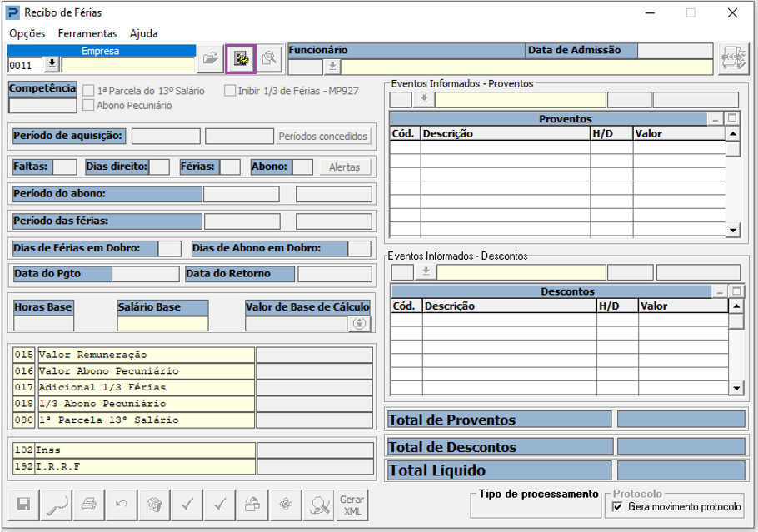Click the first checkmark icon

click(x=187, y=505)
